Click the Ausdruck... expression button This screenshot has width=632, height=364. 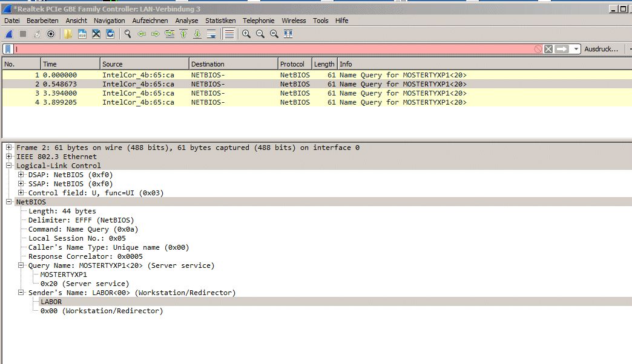[601, 49]
